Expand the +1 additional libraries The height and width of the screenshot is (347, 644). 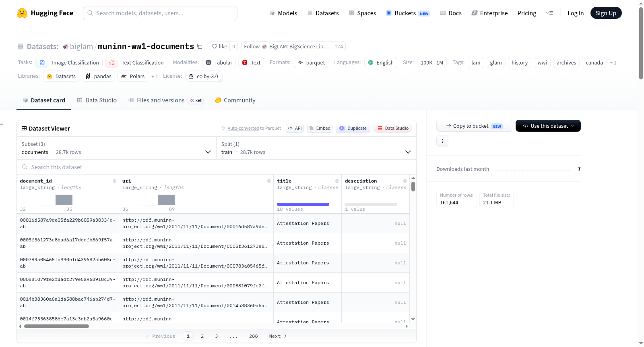[x=155, y=76]
